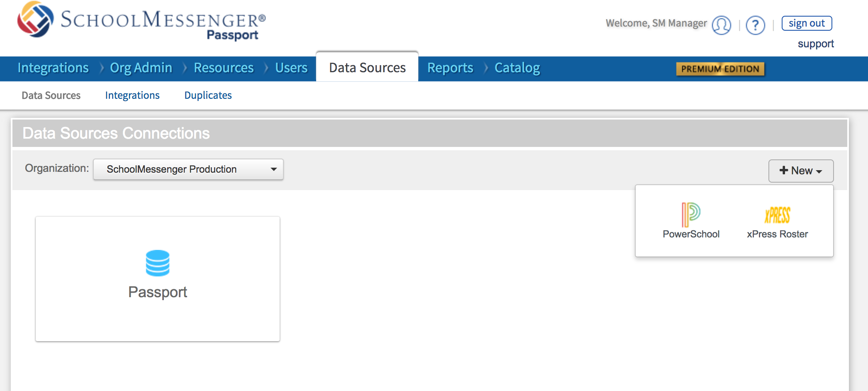The width and height of the screenshot is (868, 391).
Task: Toggle the New data source dropdown button
Action: pyautogui.click(x=801, y=171)
